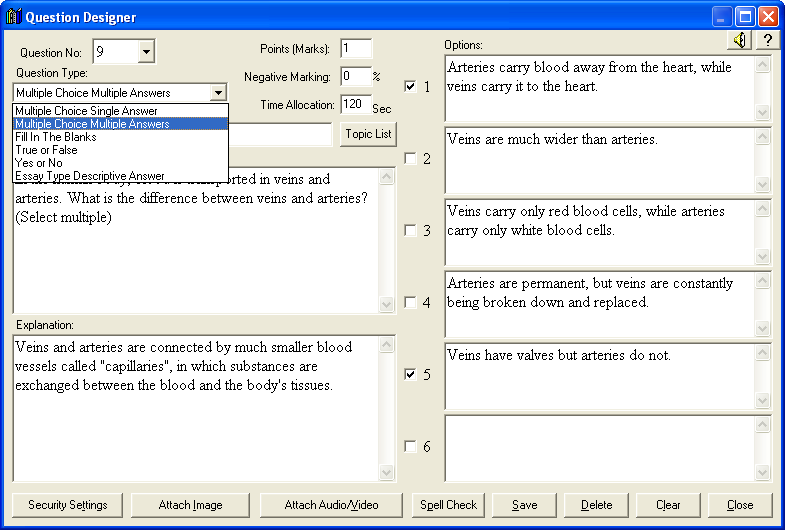Close the Question Designer dialog
Image resolution: width=785 pixels, height=530 pixels.
(x=740, y=504)
